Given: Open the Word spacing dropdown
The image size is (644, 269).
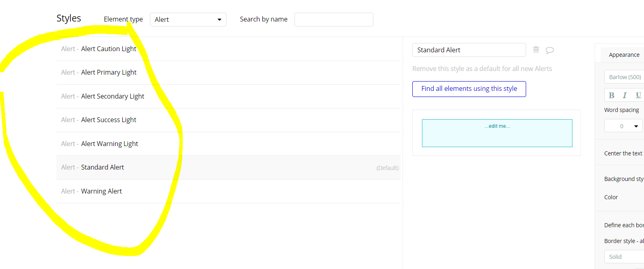Looking at the screenshot, I should [x=623, y=126].
